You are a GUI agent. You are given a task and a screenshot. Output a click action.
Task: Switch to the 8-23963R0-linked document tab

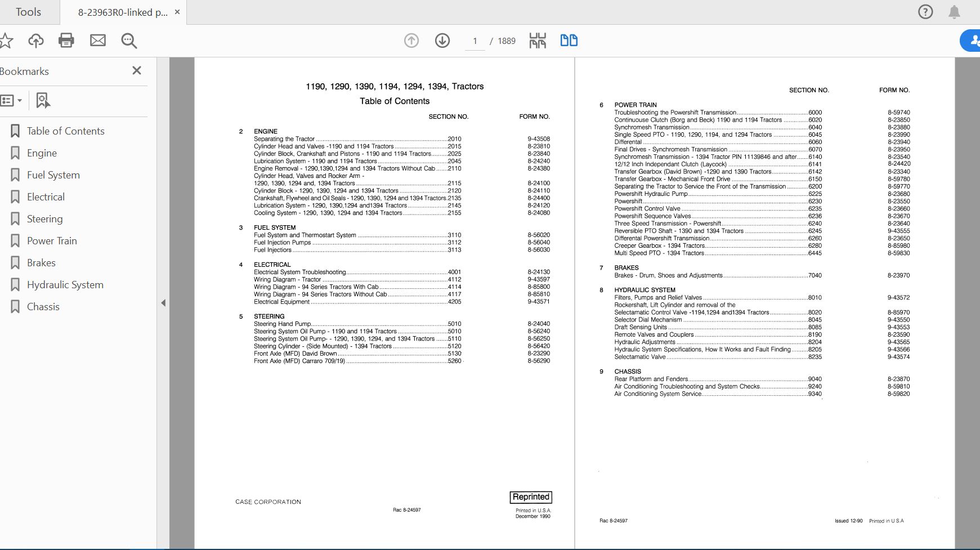123,12
